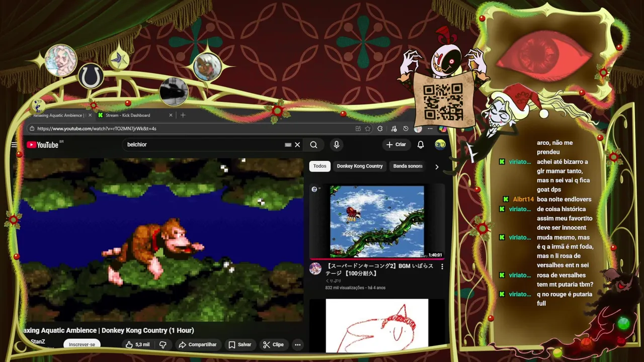Open the media control music-note icon
644x362 pixels.
pos(393,129)
